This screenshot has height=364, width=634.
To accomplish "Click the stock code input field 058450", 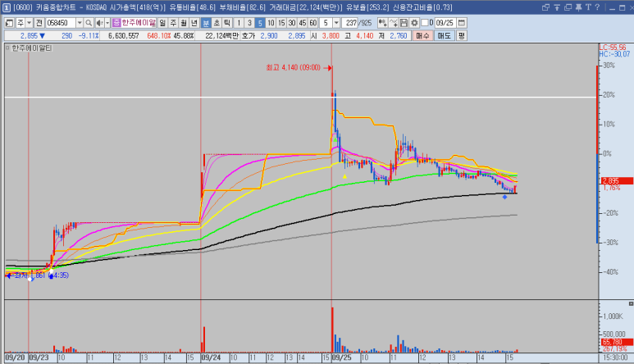I will click(x=61, y=23).
